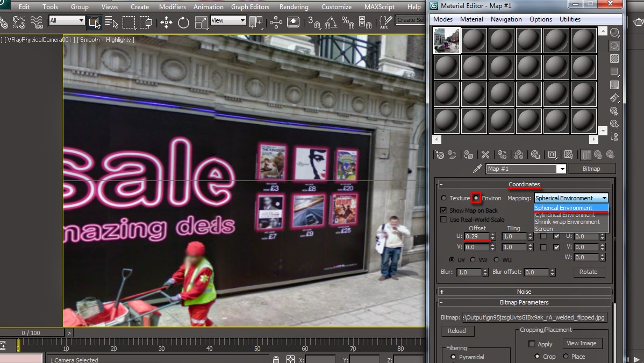Open the Modes menu in Material Editor
The width and height of the screenshot is (644, 363).
[x=442, y=19]
